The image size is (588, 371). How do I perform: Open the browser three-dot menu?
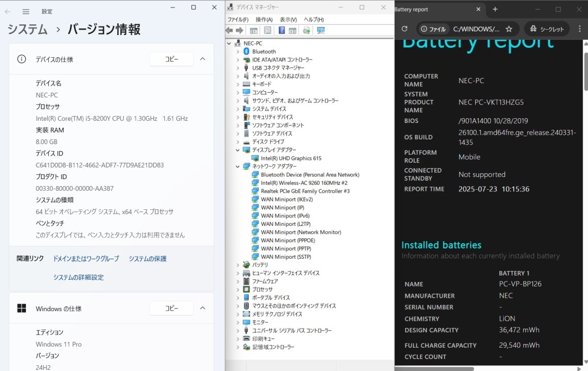point(580,29)
